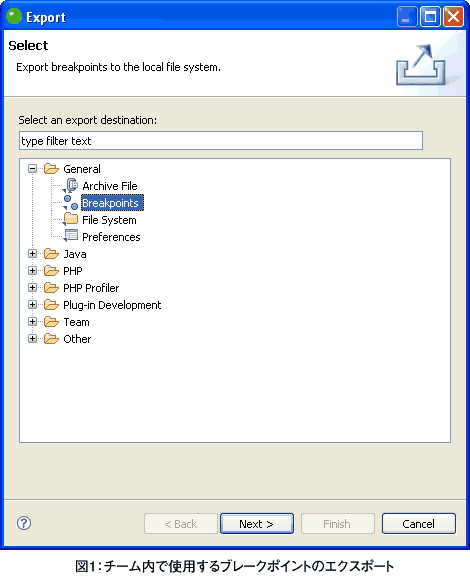470x578 pixels.
Task: Click the Breakpoints icon in General
Action: (70, 202)
